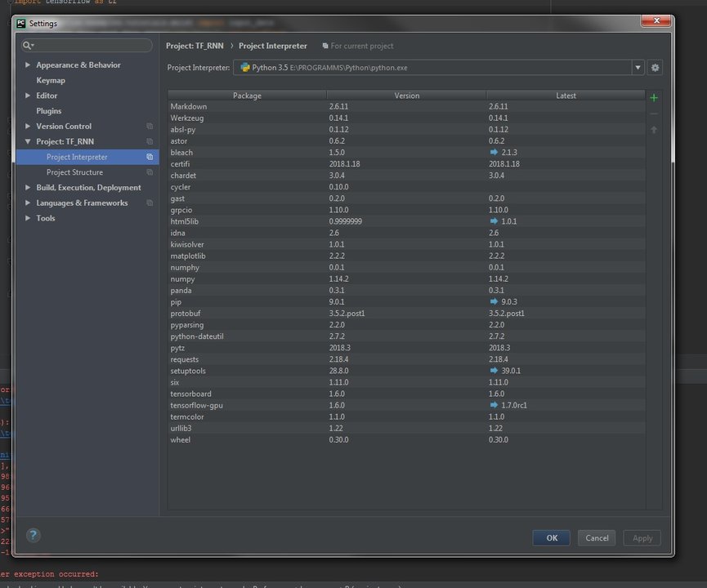Click the search magnifier icon in settings

click(x=28, y=45)
